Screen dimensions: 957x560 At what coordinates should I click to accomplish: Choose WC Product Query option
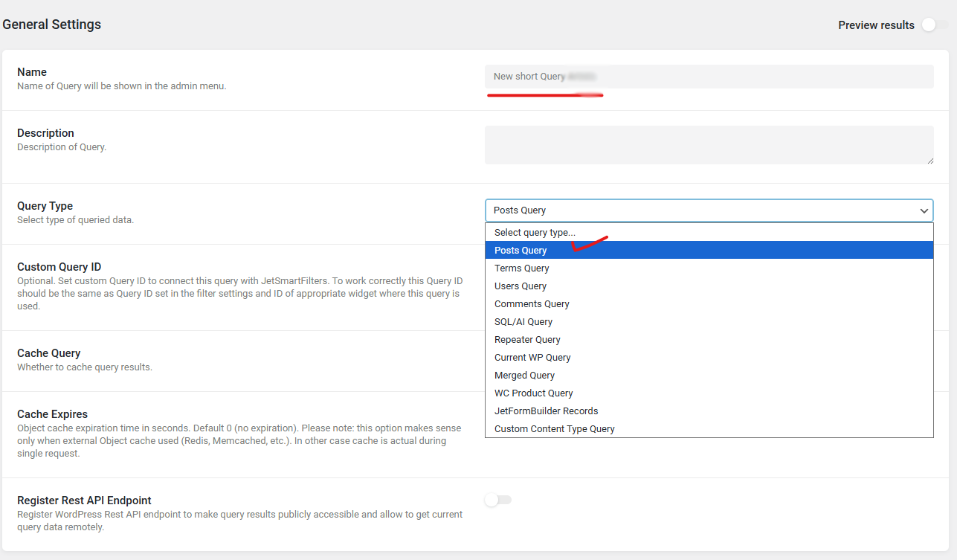534,393
